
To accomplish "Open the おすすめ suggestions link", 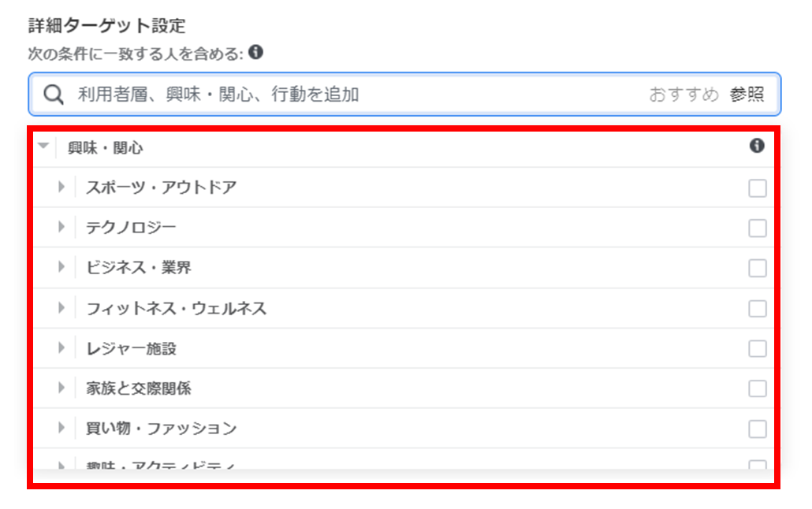I will click(683, 95).
